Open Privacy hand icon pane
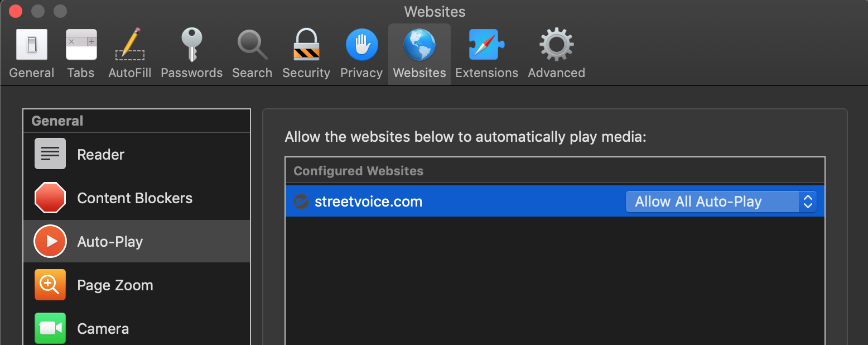This screenshot has width=868, height=345. (361, 54)
